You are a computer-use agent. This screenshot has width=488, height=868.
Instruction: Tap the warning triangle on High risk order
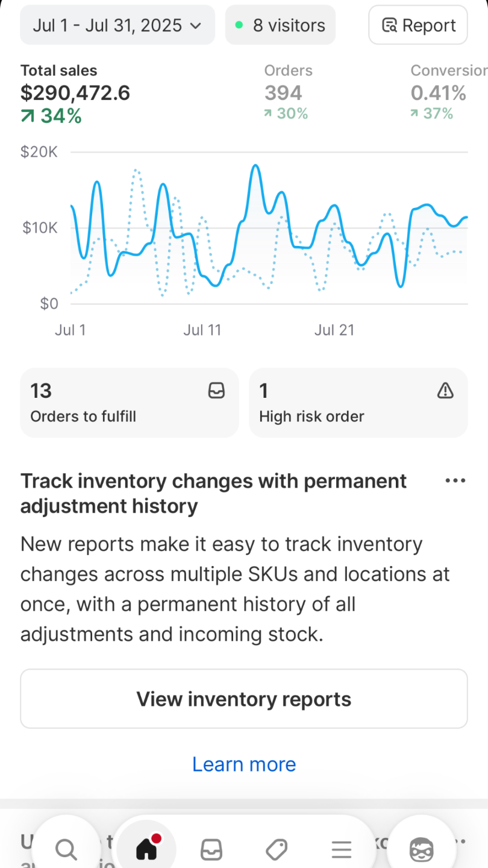(445, 391)
